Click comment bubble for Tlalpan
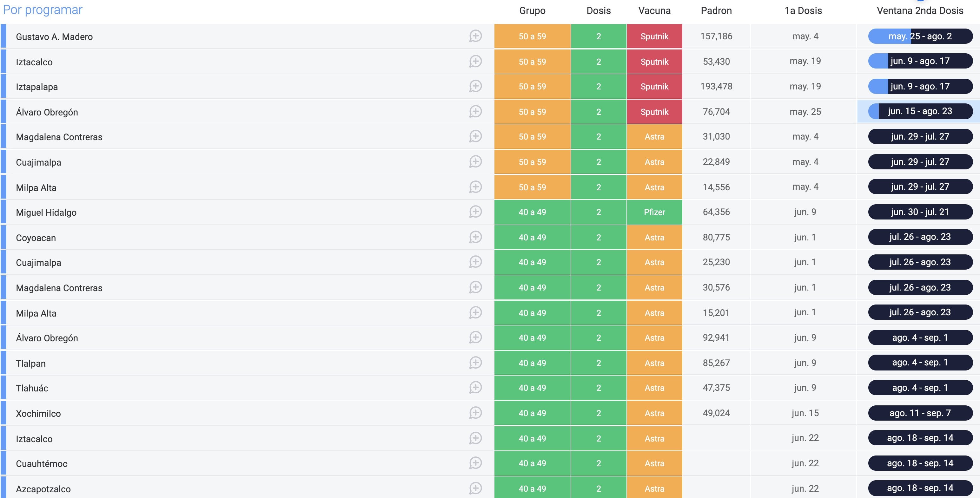This screenshot has height=498, width=980. pyautogui.click(x=475, y=363)
